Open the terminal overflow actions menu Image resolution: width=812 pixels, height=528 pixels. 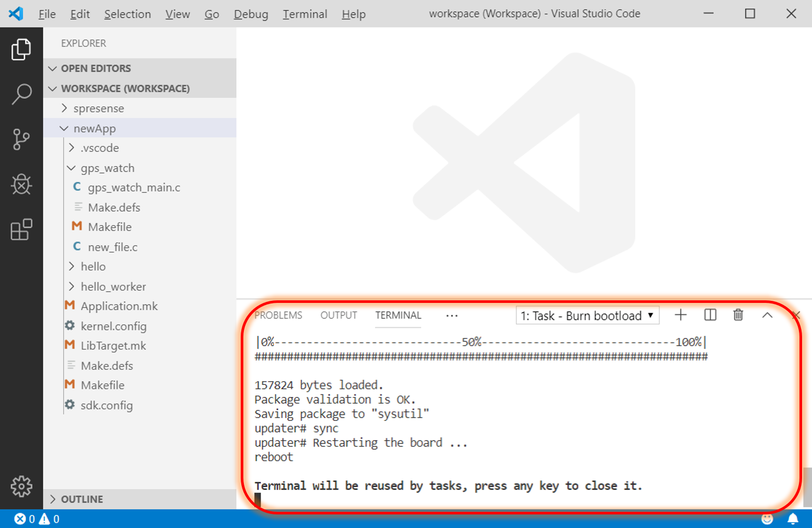point(452,315)
